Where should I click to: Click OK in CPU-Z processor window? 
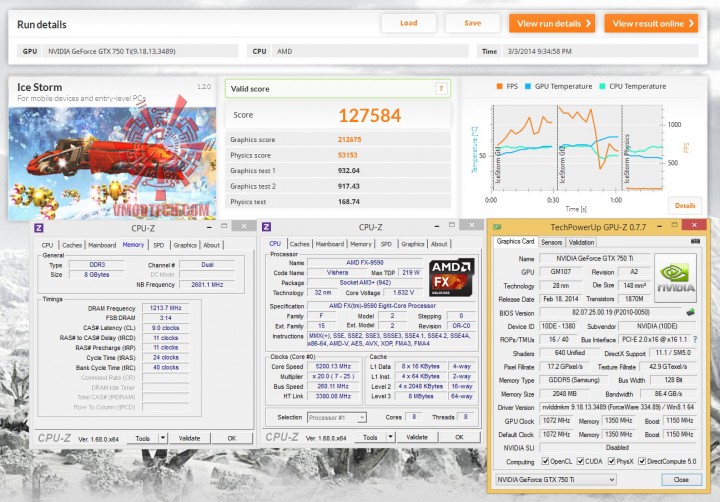(x=459, y=437)
